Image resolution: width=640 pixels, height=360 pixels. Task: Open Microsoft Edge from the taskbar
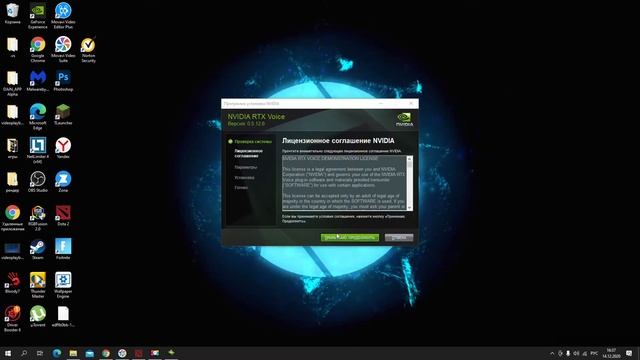coord(56,353)
